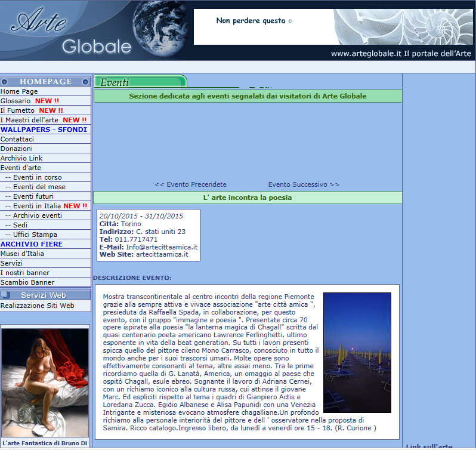476x450 pixels.
Task: Open Scambio Banner page
Action: [27, 282]
